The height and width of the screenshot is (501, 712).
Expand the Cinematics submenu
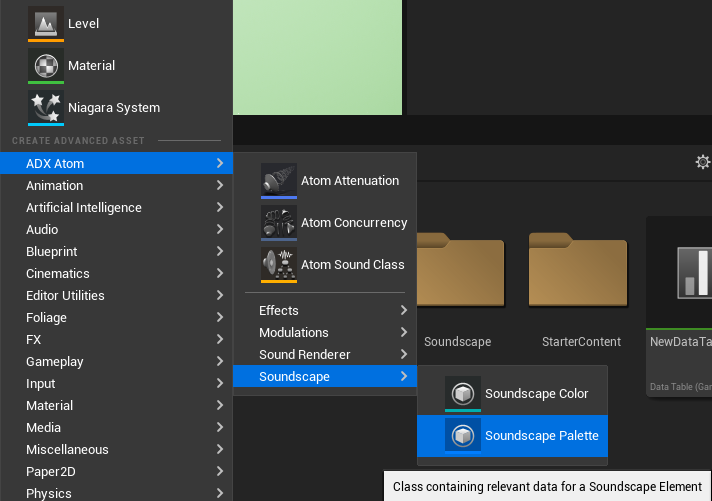tap(116, 273)
